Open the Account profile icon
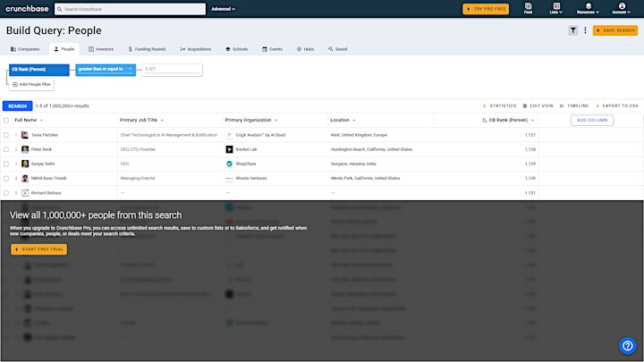Image resolution: width=644 pixels, height=362 pixels. [x=622, y=8]
